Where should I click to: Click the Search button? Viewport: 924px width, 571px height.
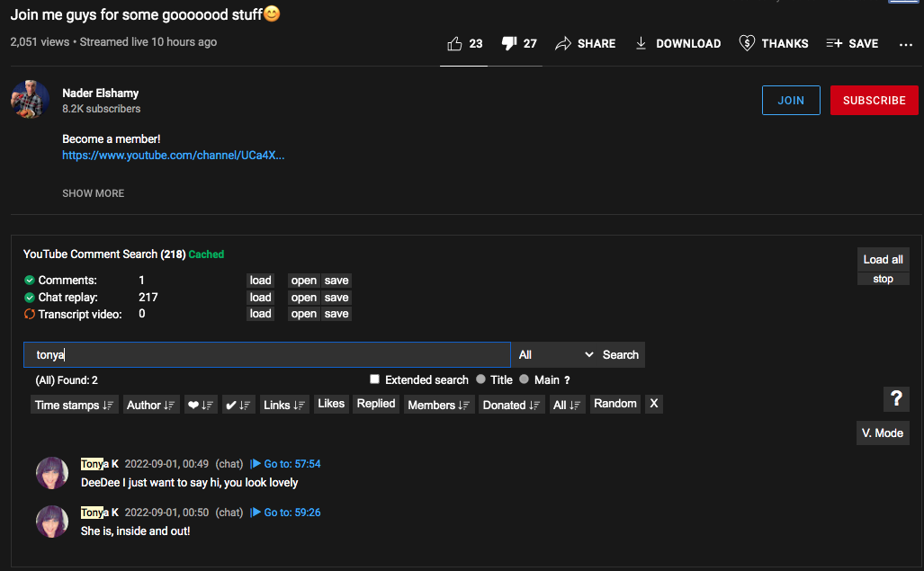coord(621,354)
